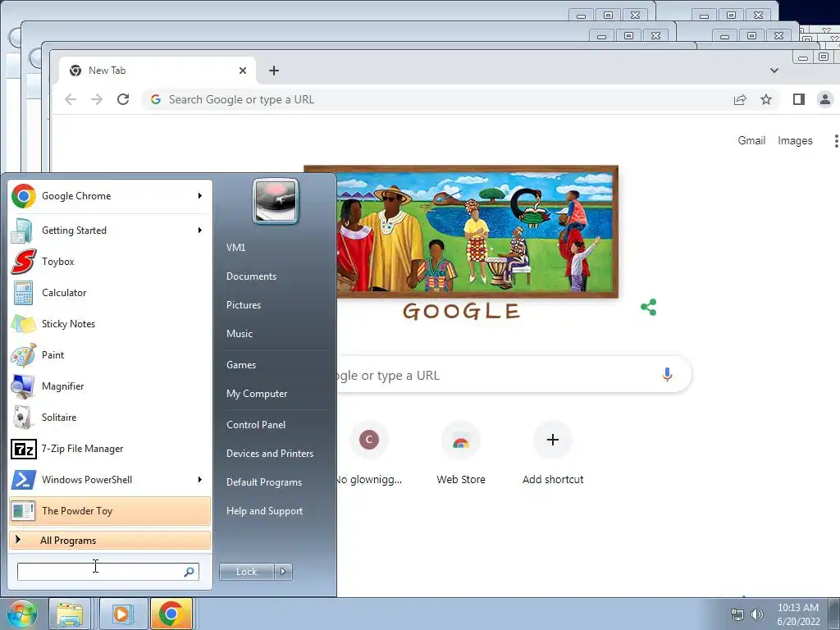
Task: Close the New Tab tab
Action: pyautogui.click(x=243, y=71)
